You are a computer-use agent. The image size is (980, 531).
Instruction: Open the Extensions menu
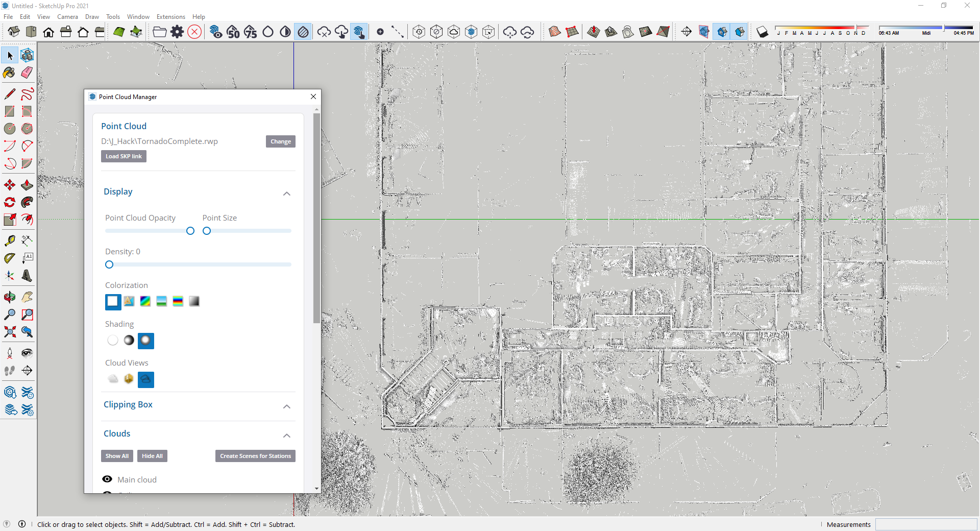(x=170, y=17)
